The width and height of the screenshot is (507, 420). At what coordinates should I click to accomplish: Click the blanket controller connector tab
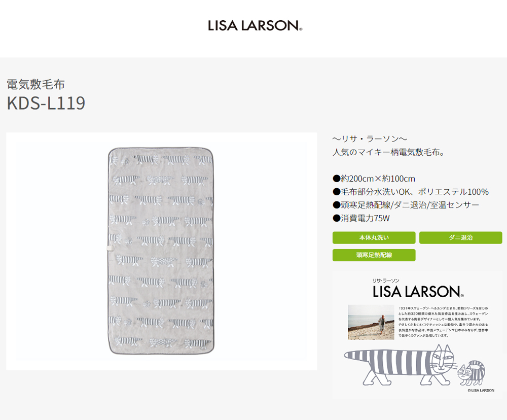point(109,248)
